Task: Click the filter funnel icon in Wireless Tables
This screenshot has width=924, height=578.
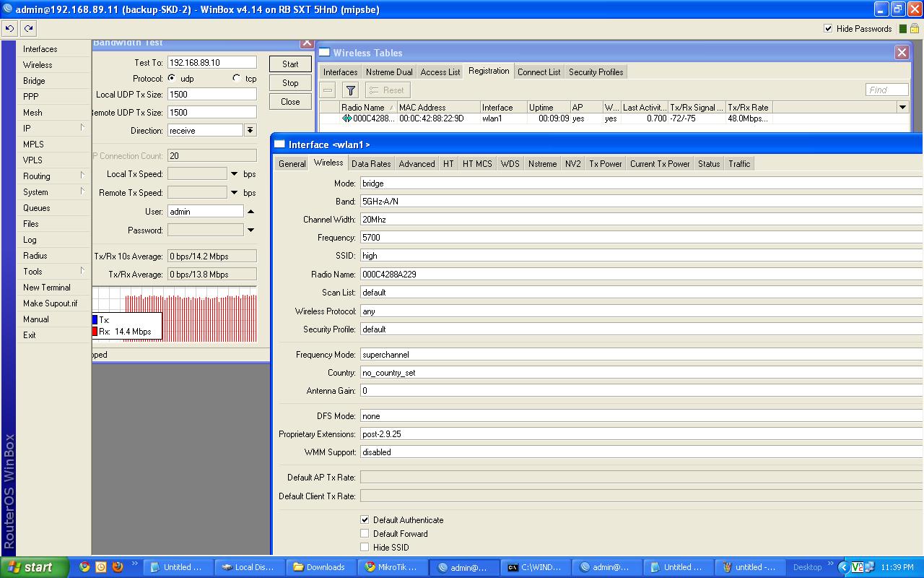Action: pos(350,90)
